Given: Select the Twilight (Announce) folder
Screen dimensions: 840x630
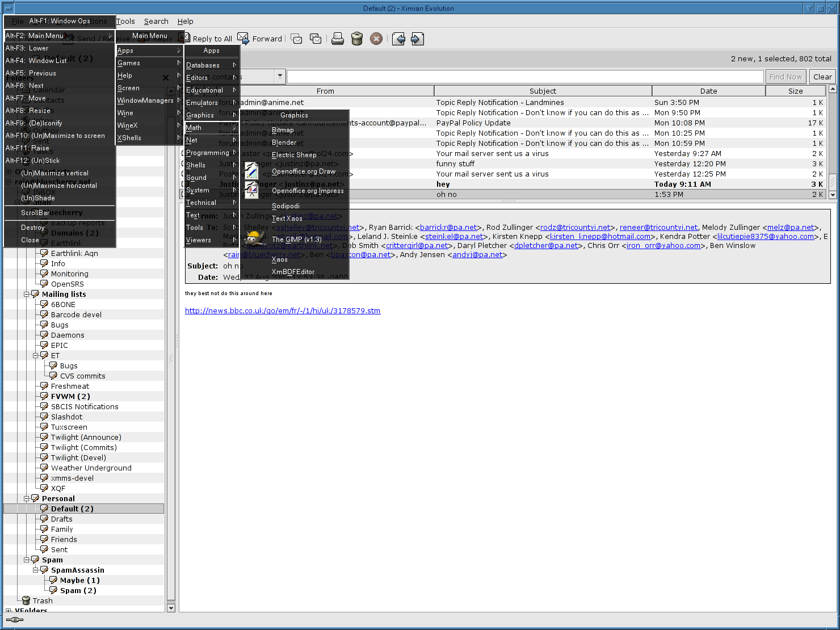Looking at the screenshot, I should coord(86,437).
